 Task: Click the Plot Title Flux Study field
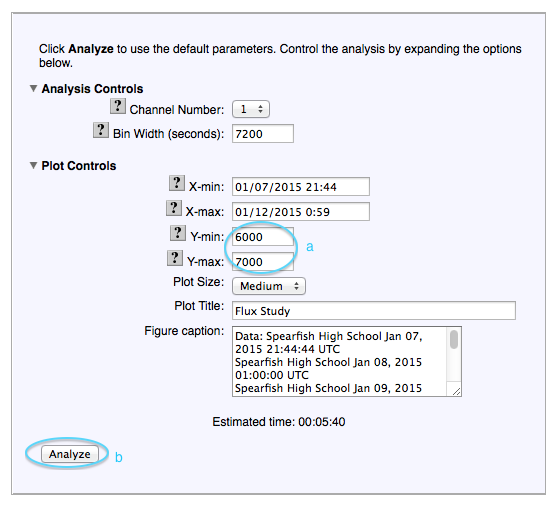click(374, 310)
